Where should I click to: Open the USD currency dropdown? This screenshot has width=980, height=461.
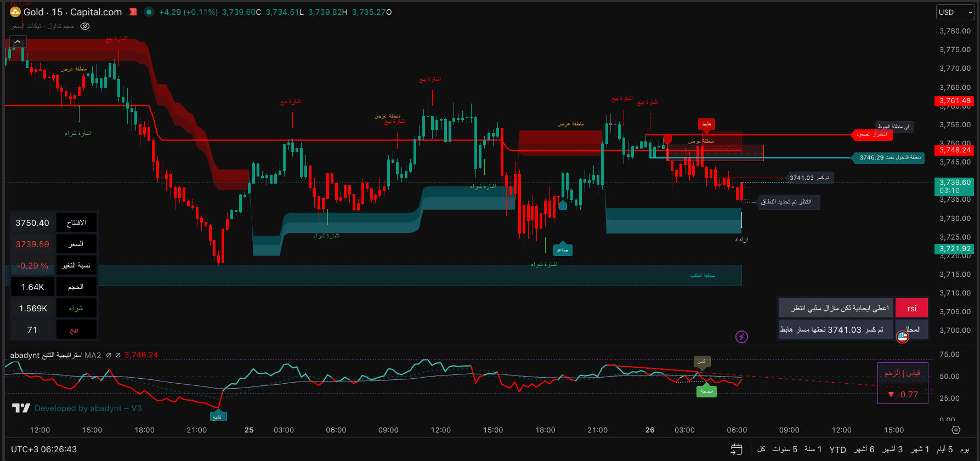[955, 12]
